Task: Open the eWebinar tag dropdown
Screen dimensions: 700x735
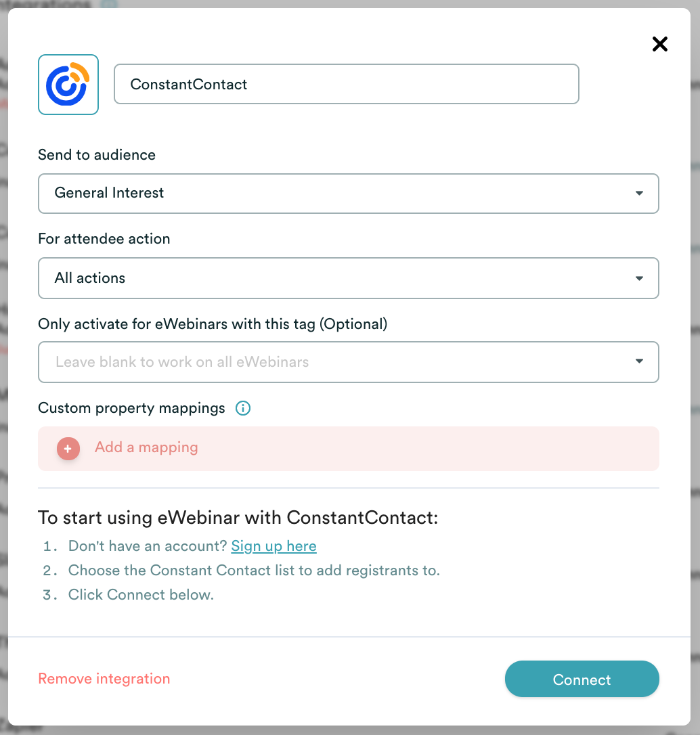Action: point(349,361)
